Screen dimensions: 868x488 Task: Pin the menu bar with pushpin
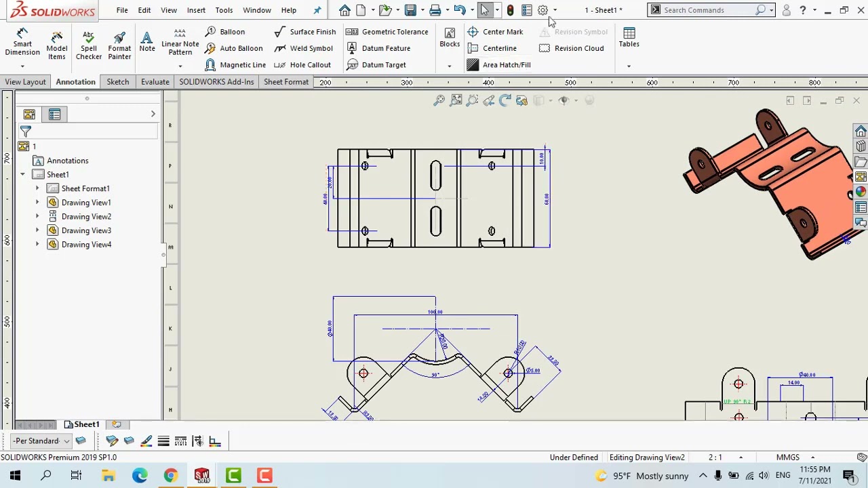click(317, 10)
